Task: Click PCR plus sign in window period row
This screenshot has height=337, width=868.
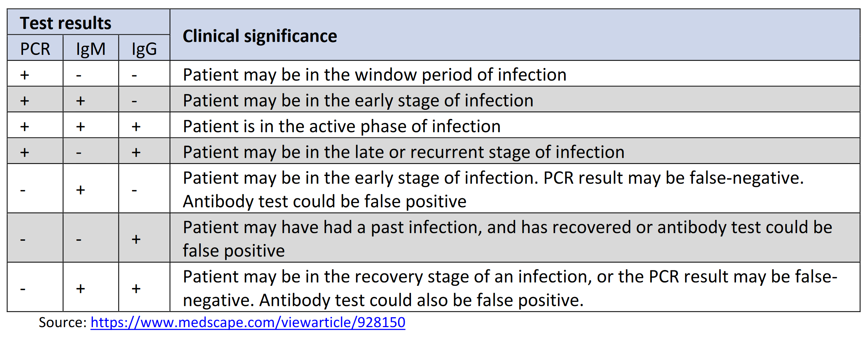Action: pos(24,75)
